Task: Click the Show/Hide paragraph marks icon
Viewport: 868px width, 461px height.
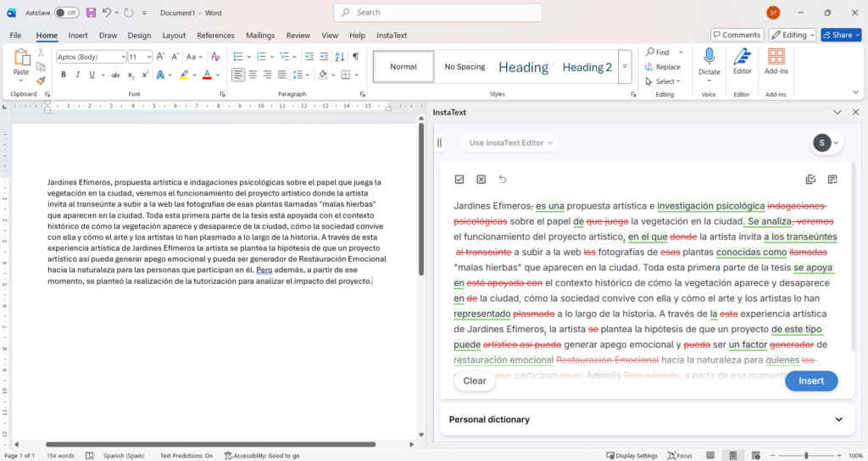Action: [x=356, y=56]
